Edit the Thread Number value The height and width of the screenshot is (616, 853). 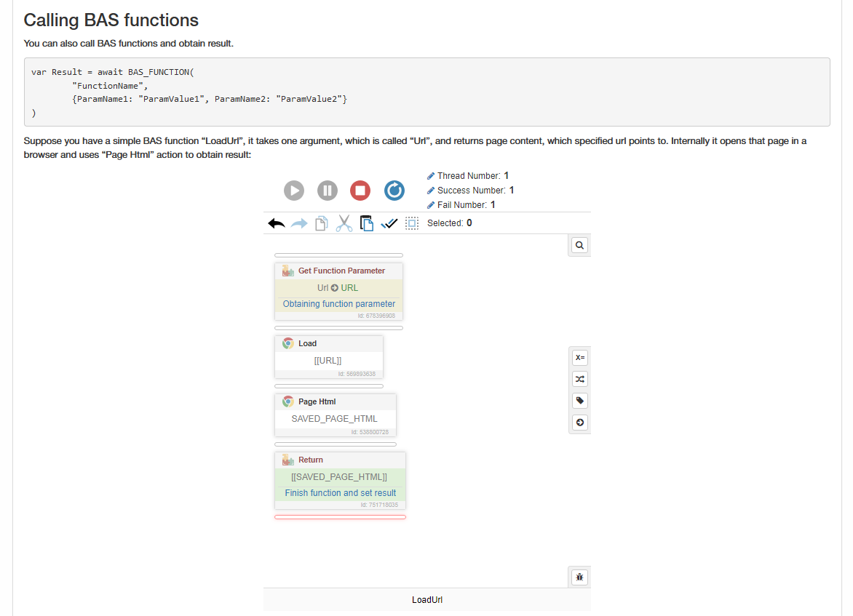(431, 176)
